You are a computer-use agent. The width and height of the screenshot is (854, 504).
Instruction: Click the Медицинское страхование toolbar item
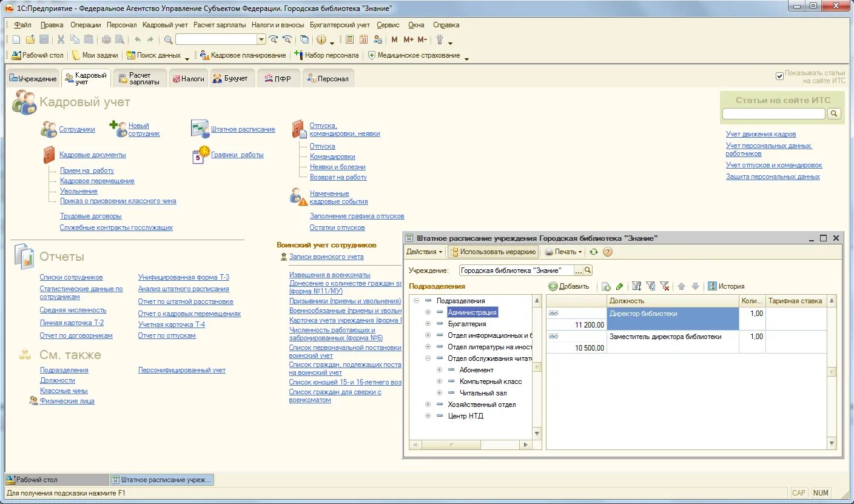pyautogui.click(x=414, y=55)
